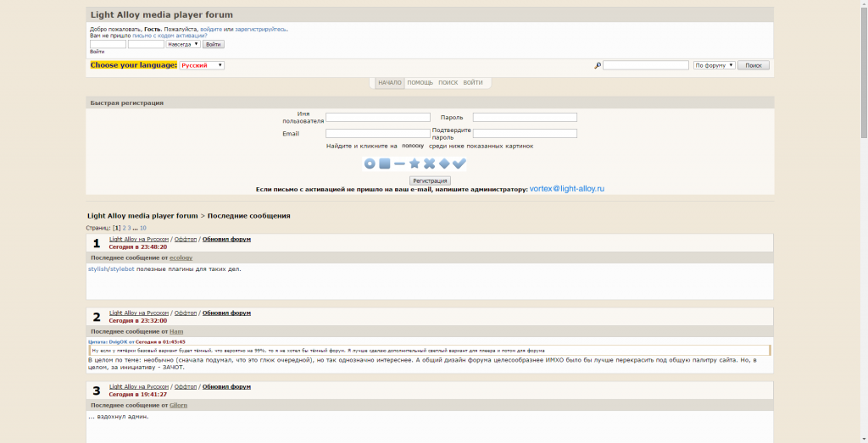Go to page 3 of recent messages

pos(130,228)
